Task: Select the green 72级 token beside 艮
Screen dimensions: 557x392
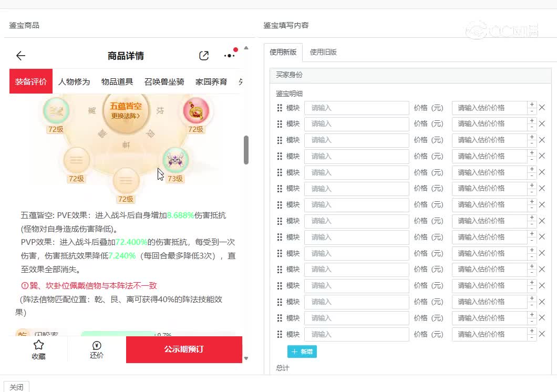Action: pos(56,111)
